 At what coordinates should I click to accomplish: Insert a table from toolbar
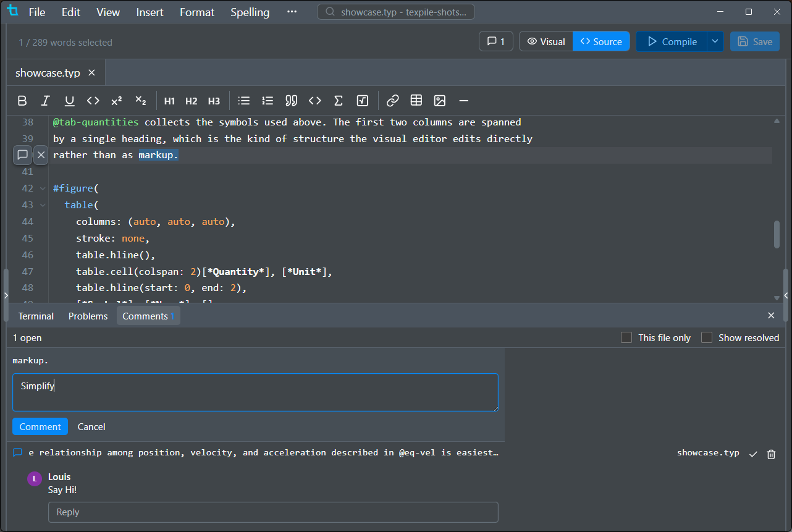416,101
